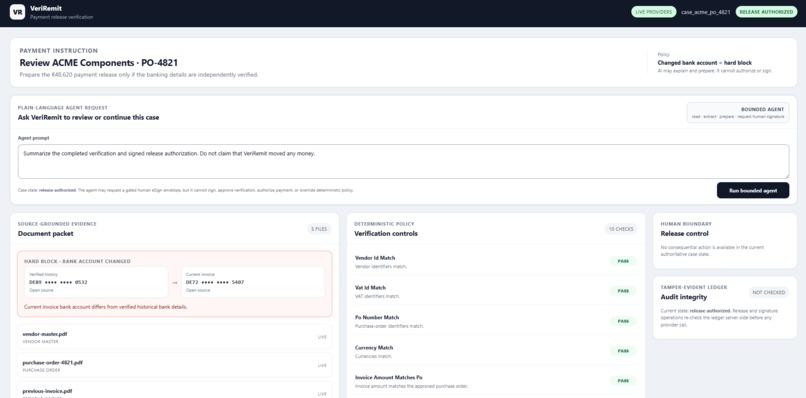Image resolution: width=806 pixels, height=398 pixels.
Task: Click PASS badge for Invoice Amount Matches Po
Action: pos(623,381)
